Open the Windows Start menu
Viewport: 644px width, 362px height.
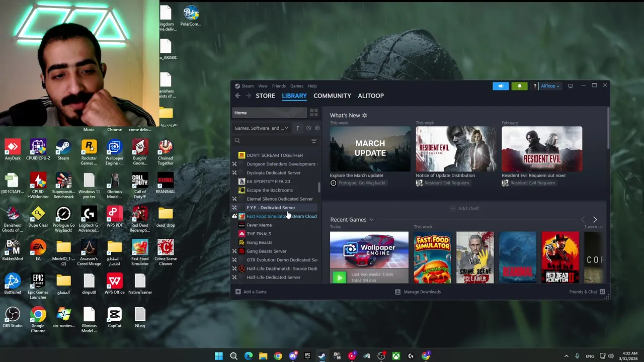point(219,356)
